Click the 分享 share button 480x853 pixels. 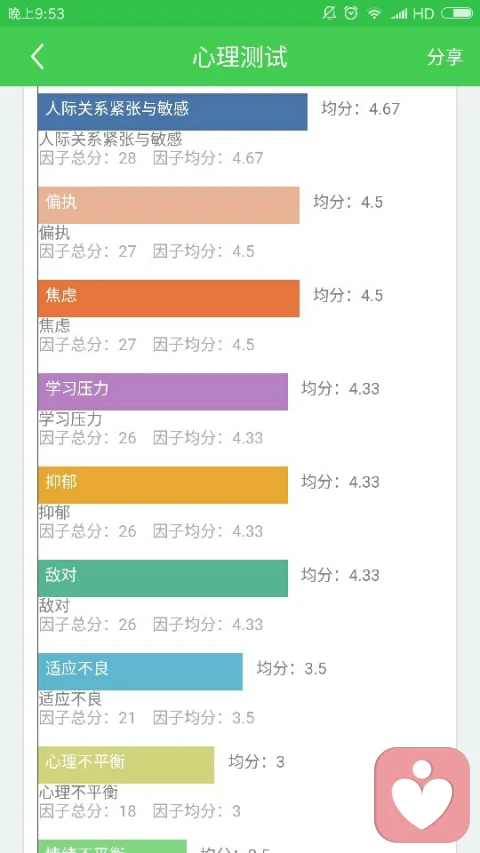coord(445,57)
